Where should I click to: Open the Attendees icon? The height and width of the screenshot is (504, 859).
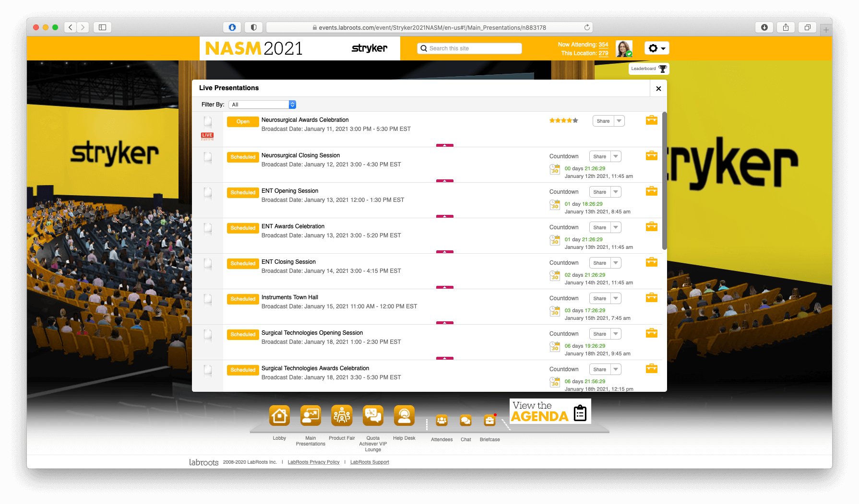tap(441, 421)
